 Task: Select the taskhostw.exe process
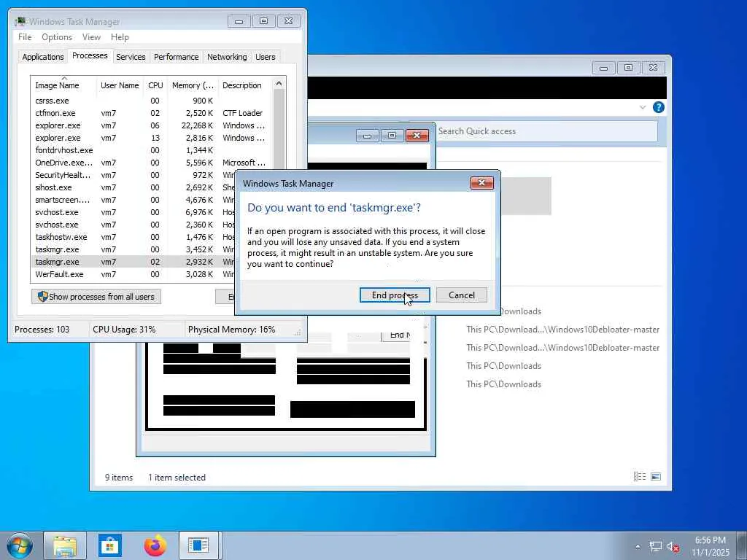pos(133,237)
